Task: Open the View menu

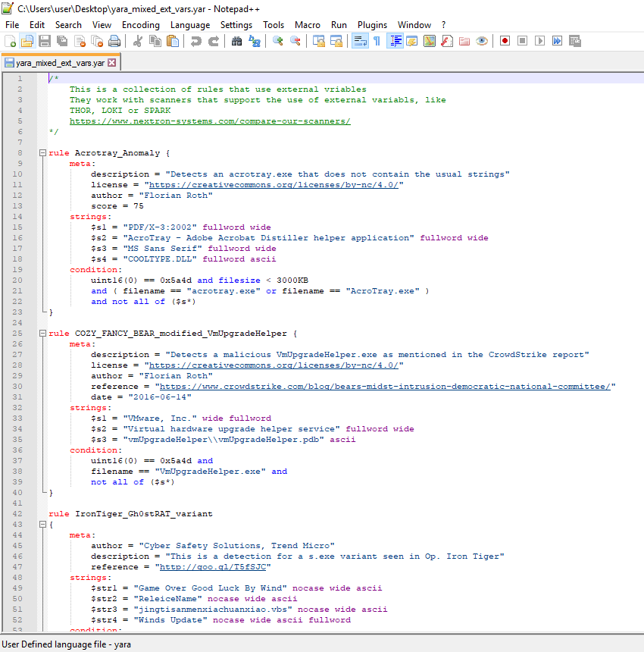Action: (x=102, y=25)
